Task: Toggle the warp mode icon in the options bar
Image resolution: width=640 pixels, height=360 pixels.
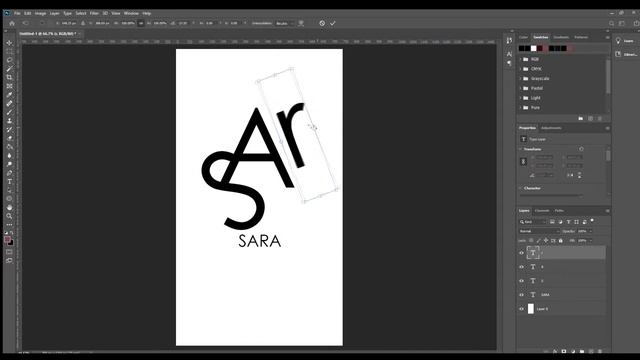Action: (301, 23)
